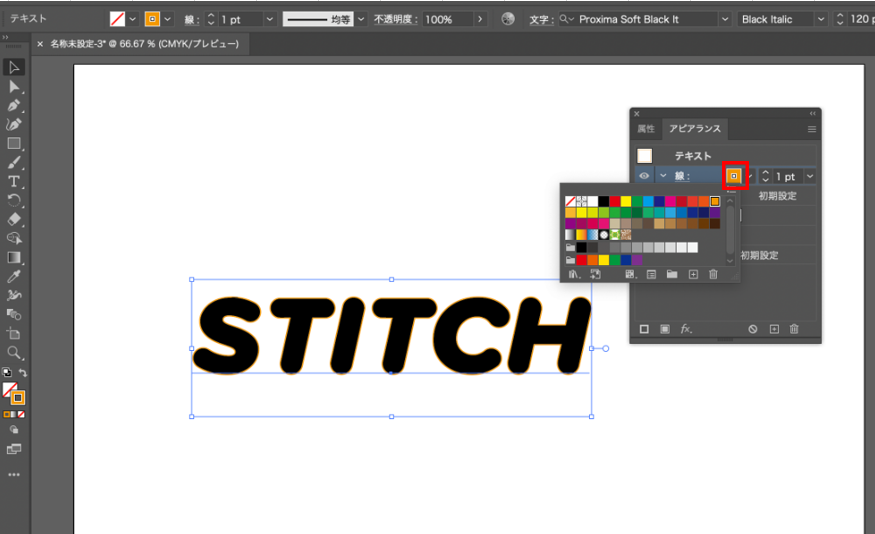Select the Paintbrush tool
This screenshot has width=875, height=534.
(14, 162)
